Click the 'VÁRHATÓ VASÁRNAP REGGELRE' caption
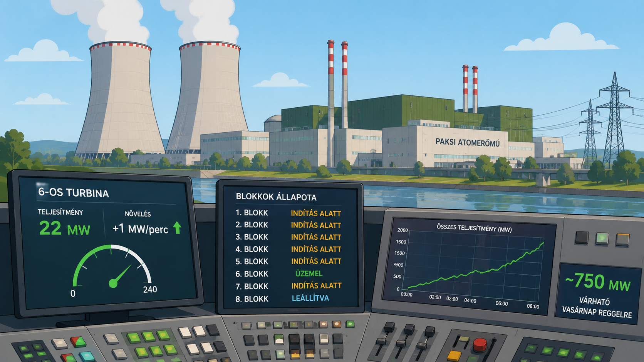 pyautogui.click(x=597, y=308)
